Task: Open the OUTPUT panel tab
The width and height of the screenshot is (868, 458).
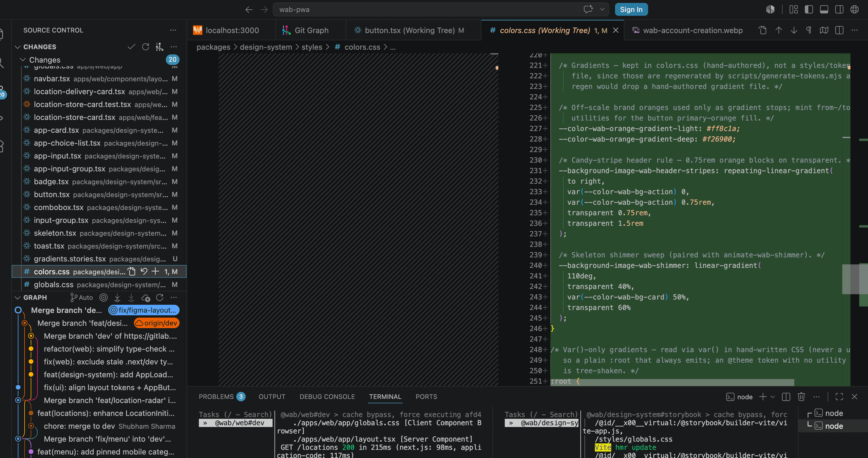Action: [272, 397]
